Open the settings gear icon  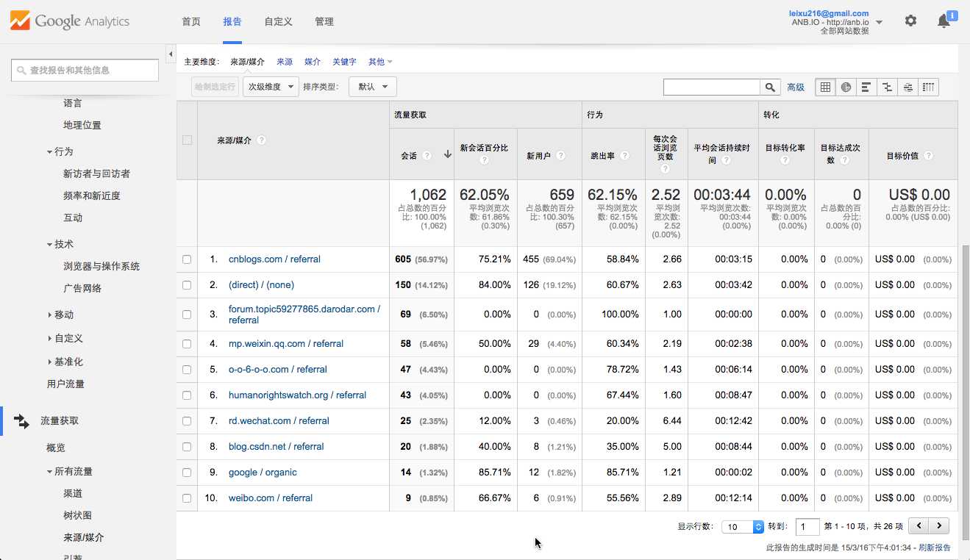click(x=910, y=21)
